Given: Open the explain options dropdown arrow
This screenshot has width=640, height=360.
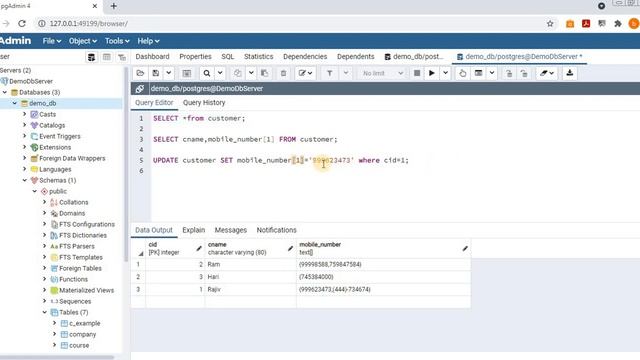Looking at the screenshot, I should pyautogui.click(x=492, y=73).
